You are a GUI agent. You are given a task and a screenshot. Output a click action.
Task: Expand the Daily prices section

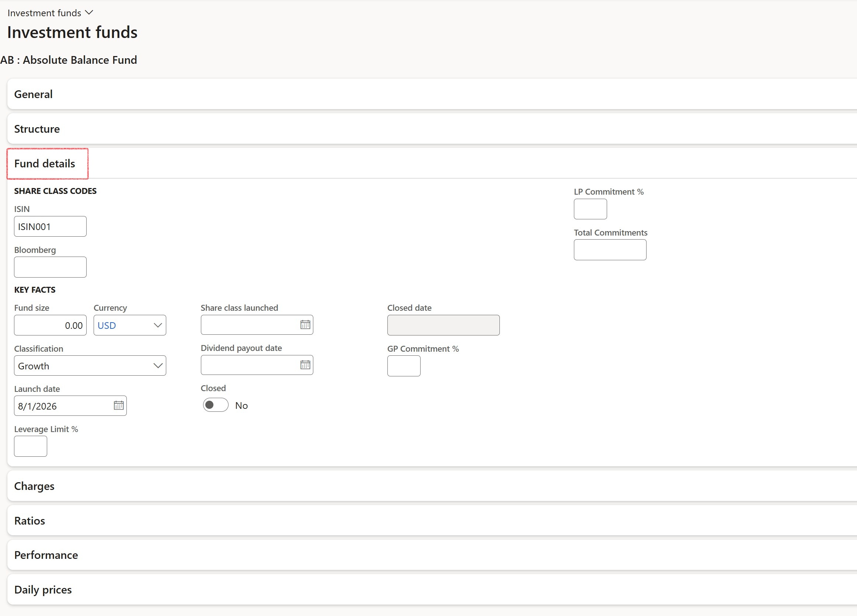(432, 589)
